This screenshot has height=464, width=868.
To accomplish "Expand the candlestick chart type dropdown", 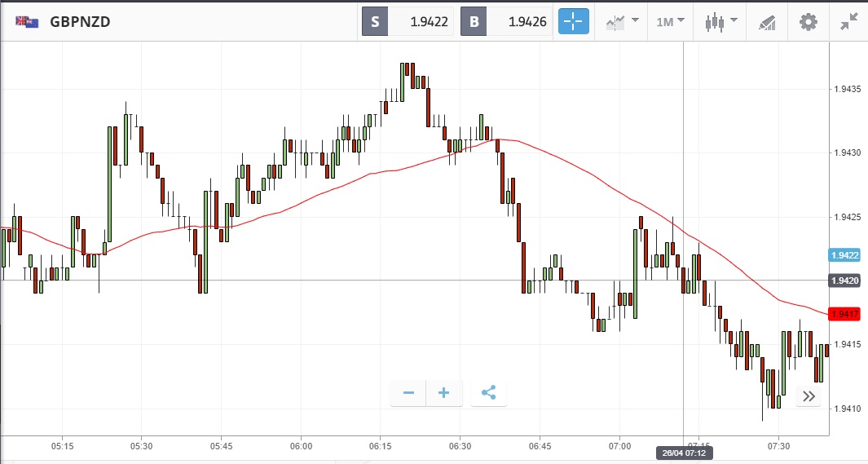I will [x=720, y=22].
